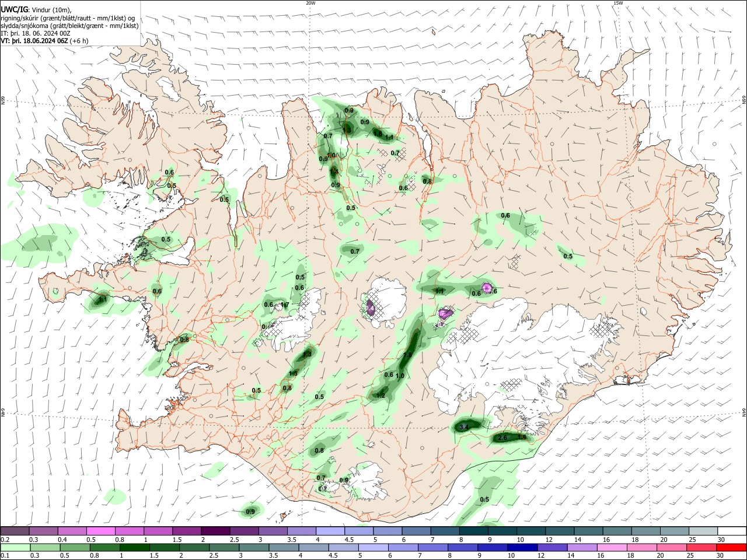The height and width of the screenshot is (560, 747).
Task: Click the "30" label under the red swatches
Action: pyautogui.click(x=721, y=555)
